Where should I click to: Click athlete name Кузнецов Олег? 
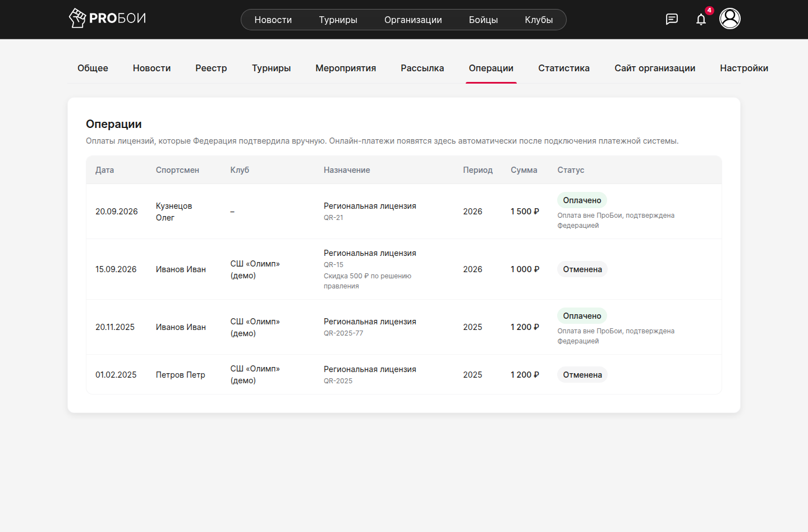coord(174,212)
